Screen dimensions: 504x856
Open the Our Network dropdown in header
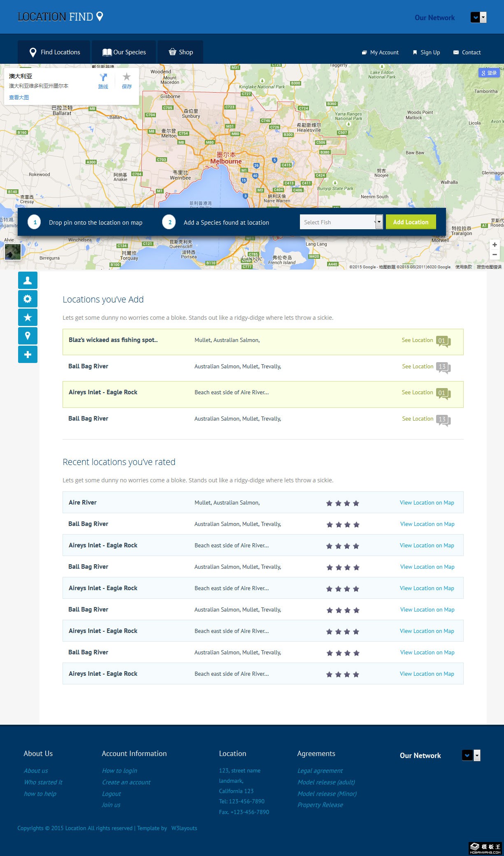tap(478, 17)
